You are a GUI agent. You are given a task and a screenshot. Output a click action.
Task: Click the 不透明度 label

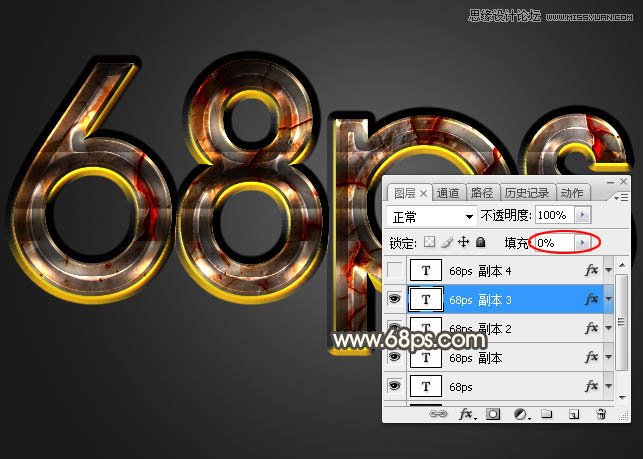pos(506,215)
